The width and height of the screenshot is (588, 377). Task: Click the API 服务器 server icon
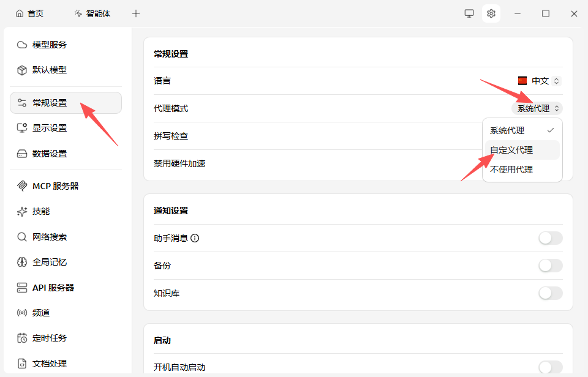[x=22, y=288]
